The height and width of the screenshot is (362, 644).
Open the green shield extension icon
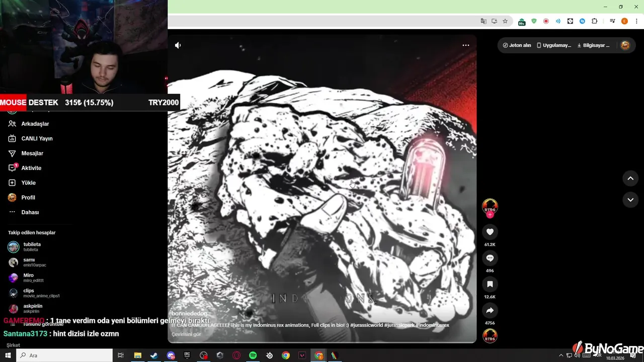click(534, 21)
